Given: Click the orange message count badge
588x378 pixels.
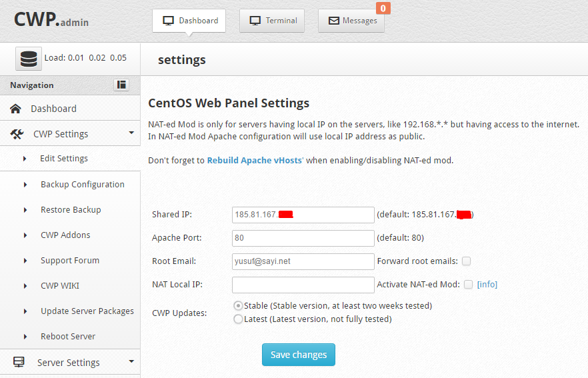Looking at the screenshot, I should click(383, 8).
